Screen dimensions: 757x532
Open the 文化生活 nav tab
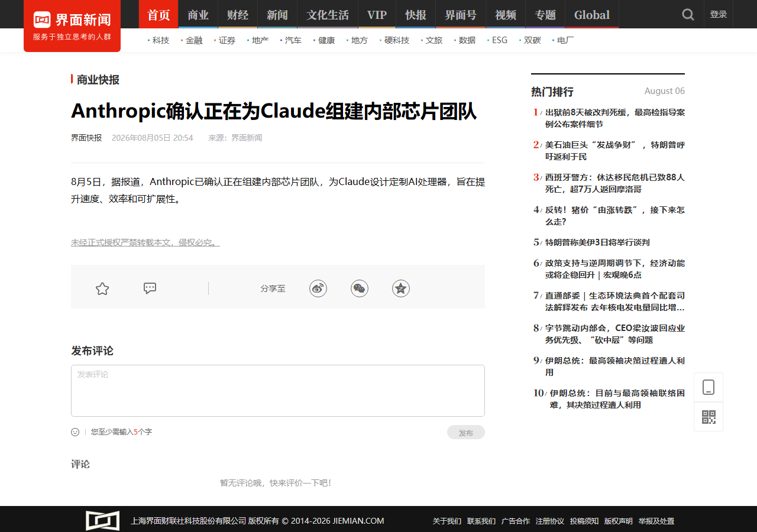click(x=328, y=14)
